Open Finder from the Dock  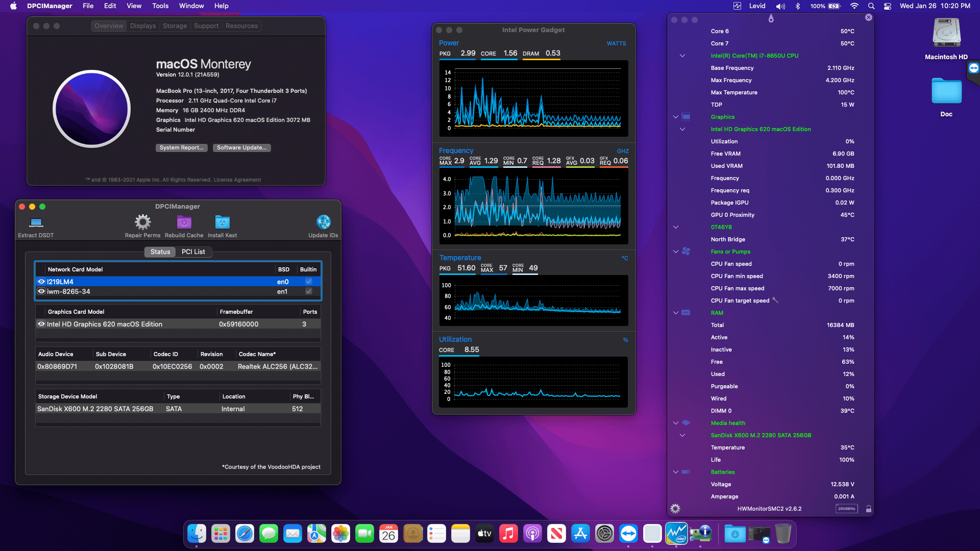pyautogui.click(x=197, y=534)
